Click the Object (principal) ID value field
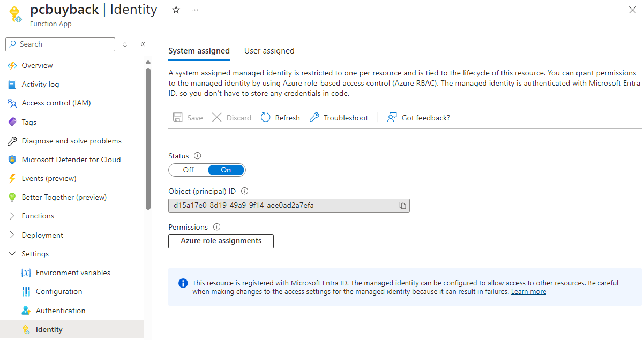Viewport: 644px width, 340px height. point(289,206)
